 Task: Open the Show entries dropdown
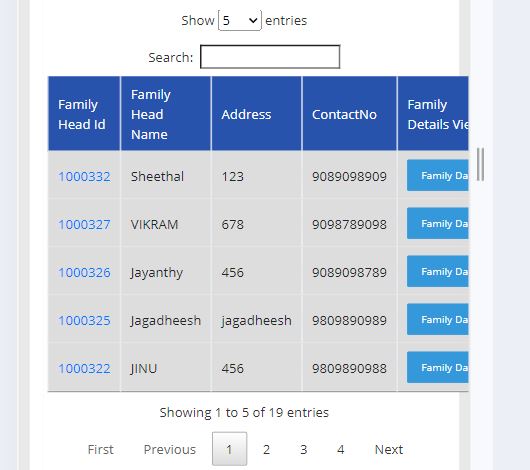240,21
